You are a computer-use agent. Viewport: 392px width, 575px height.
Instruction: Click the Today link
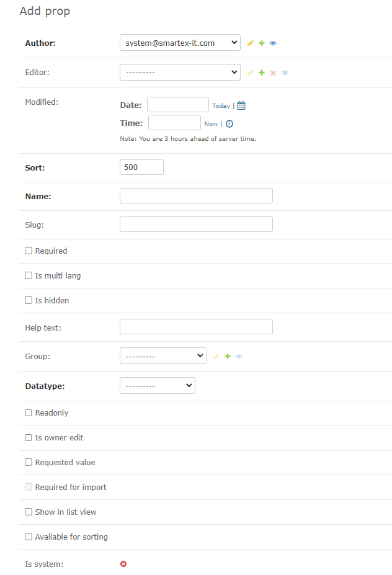pyautogui.click(x=221, y=106)
